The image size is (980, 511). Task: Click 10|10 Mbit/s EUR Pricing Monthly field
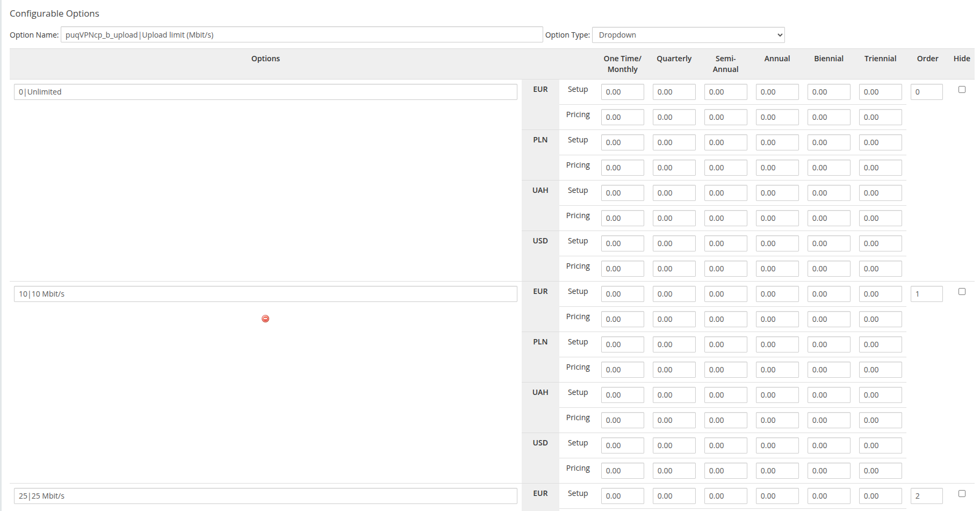(x=623, y=319)
